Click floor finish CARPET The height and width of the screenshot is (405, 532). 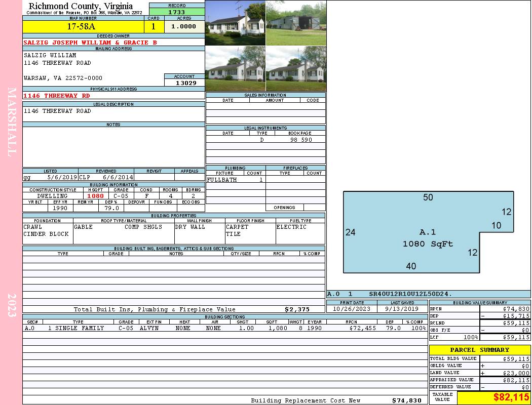(237, 227)
